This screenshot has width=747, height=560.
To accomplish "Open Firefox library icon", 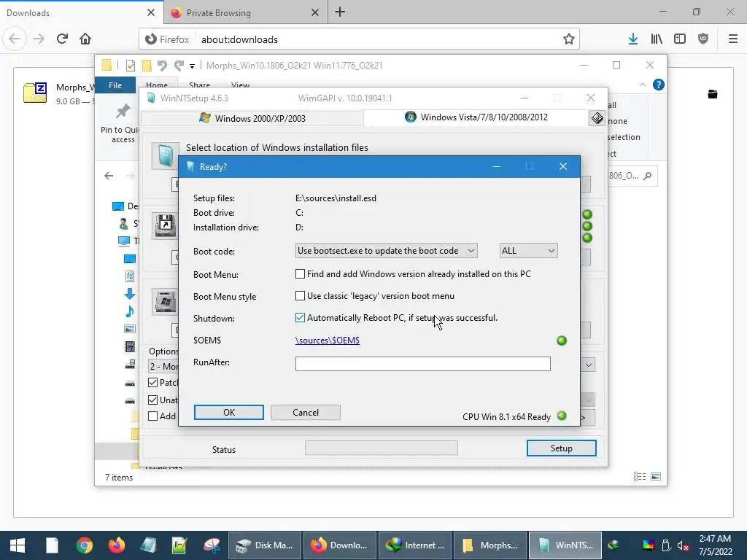I will 657,39.
